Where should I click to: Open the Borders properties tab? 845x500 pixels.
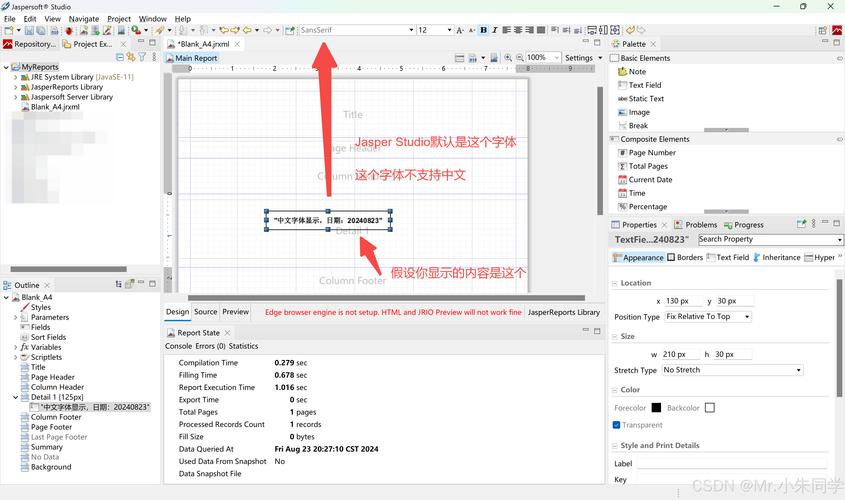point(685,258)
